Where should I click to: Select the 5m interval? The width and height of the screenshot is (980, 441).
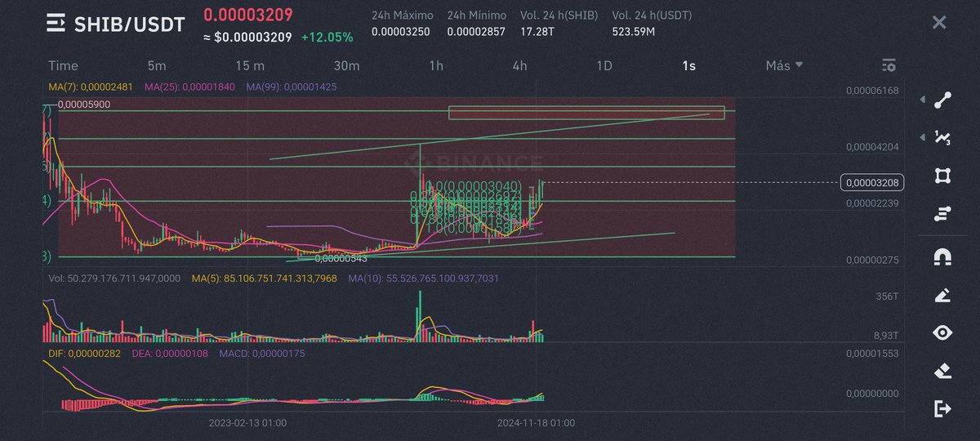(x=157, y=65)
